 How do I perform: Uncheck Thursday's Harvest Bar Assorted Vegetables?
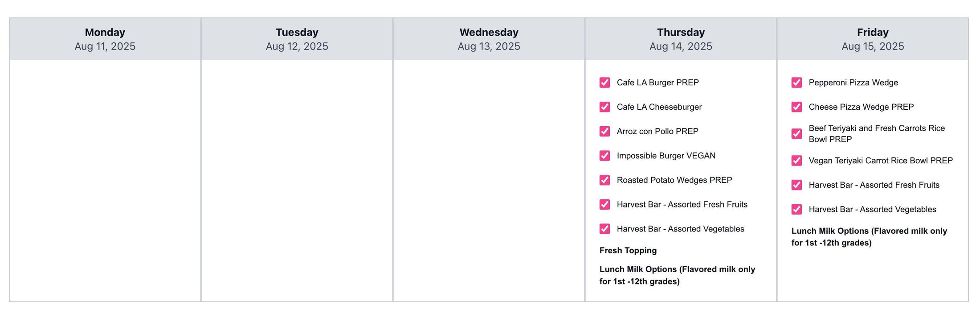point(604,229)
